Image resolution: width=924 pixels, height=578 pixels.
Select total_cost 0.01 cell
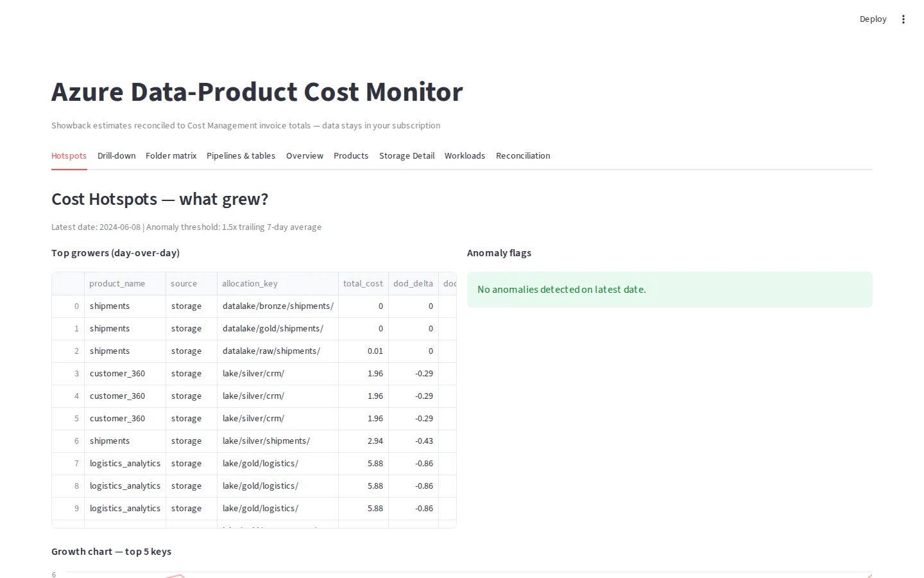(x=363, y=351)
